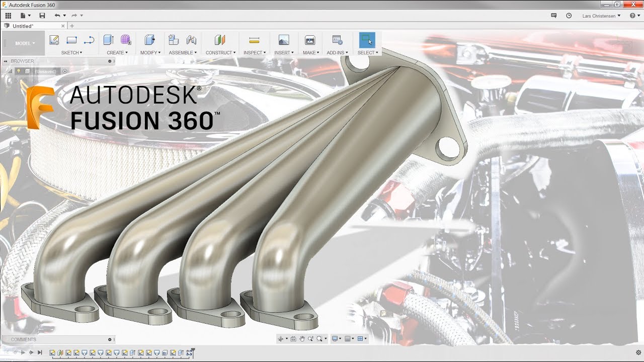Image resolution: width=644 pixels, height=362 pixels.
Task: Jump to end of timeline
Action: (40, 352)
